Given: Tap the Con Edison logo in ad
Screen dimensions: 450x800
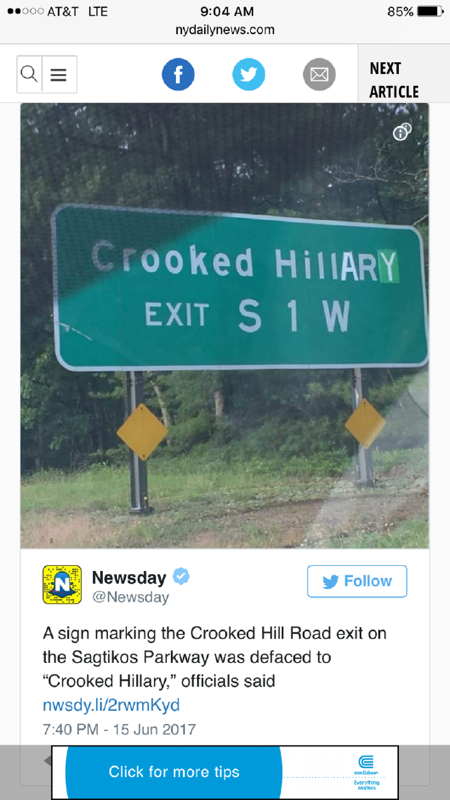Looking at the screenshot, I should (x=366, y=772).
